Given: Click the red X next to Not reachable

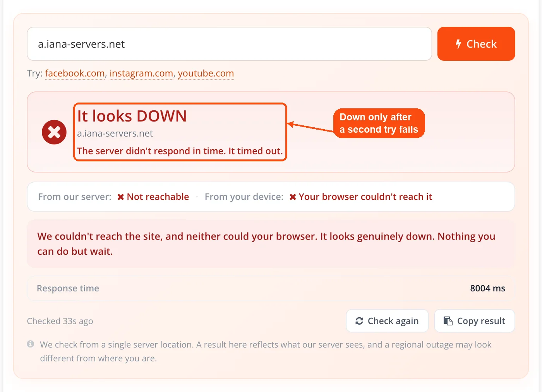Looking at the screenshot, I should (x=121, y=197).
